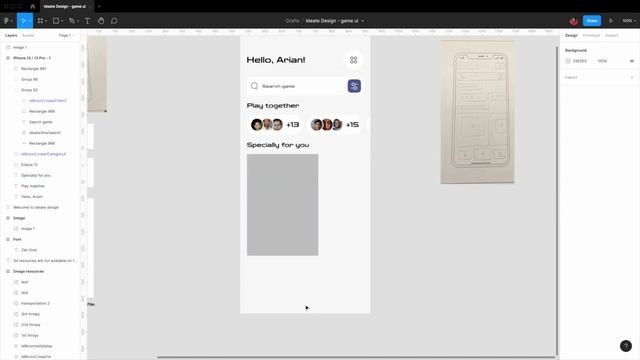Switch to the Assets tab
This screenshot has height=360, width=640.
[x=28, y=36]
